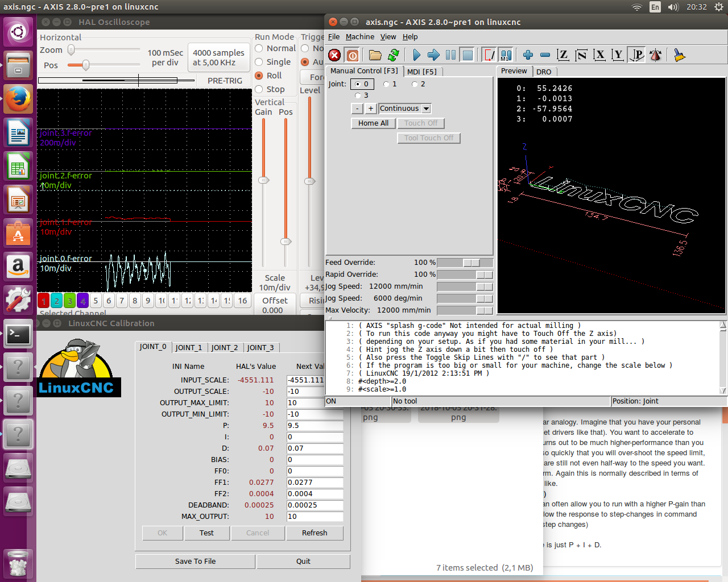Open the Machine menu in AXIS
The image size is (728, 582).
pos(360,37)
